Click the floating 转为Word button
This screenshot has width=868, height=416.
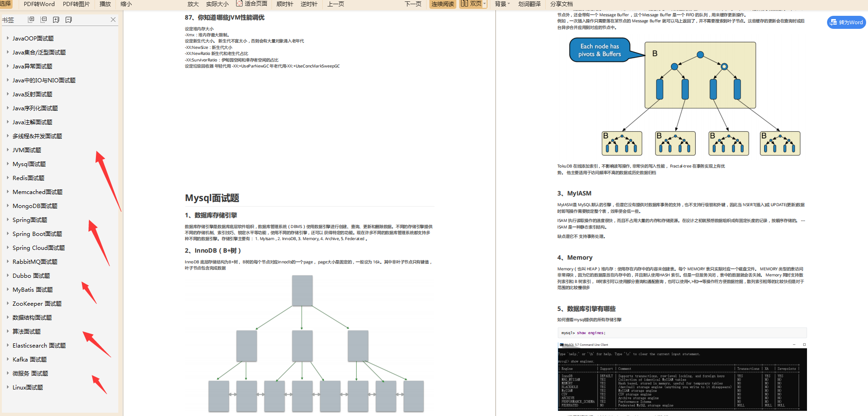point(847,22)
